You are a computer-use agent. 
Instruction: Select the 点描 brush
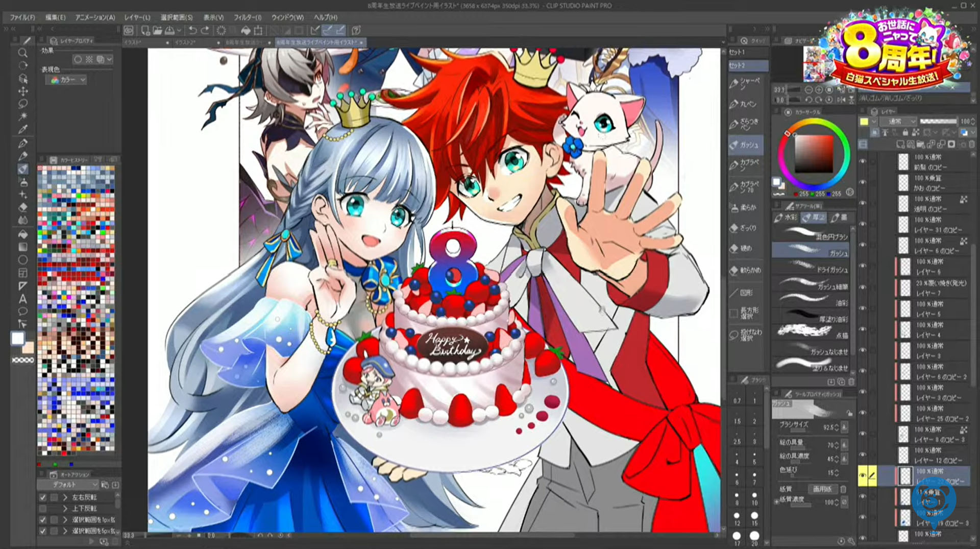point(811,333)
